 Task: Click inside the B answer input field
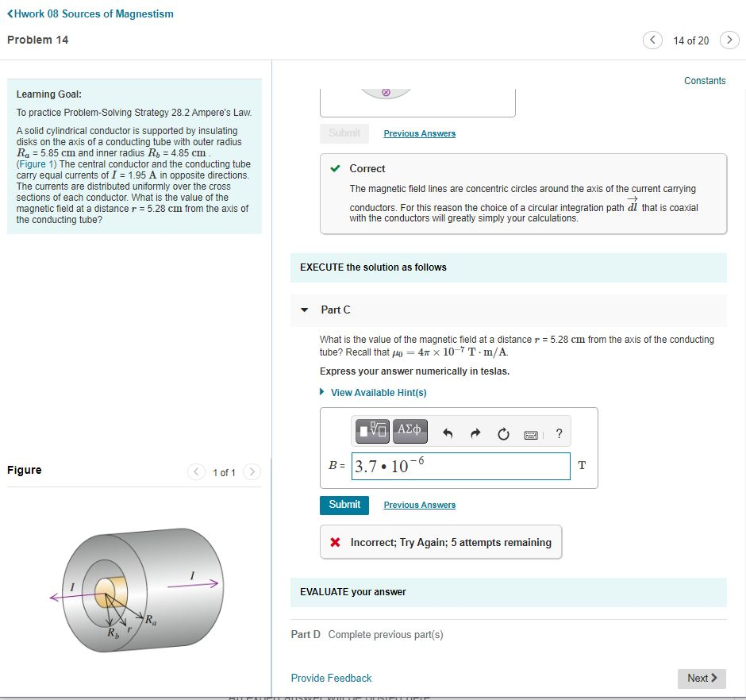pos(460,466)
